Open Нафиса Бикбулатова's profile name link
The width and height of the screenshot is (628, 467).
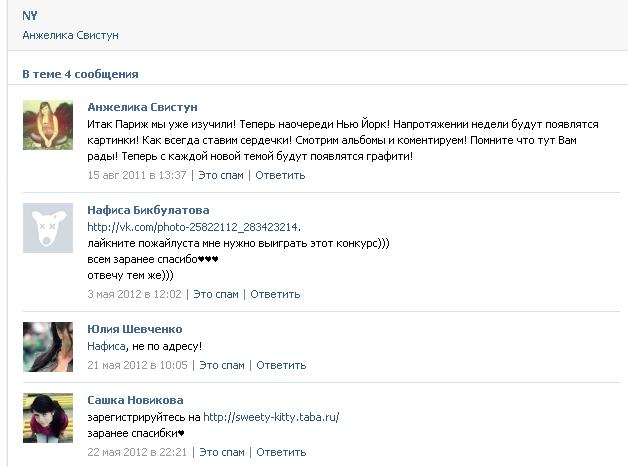pyautogui.click(x=148, y=210)
